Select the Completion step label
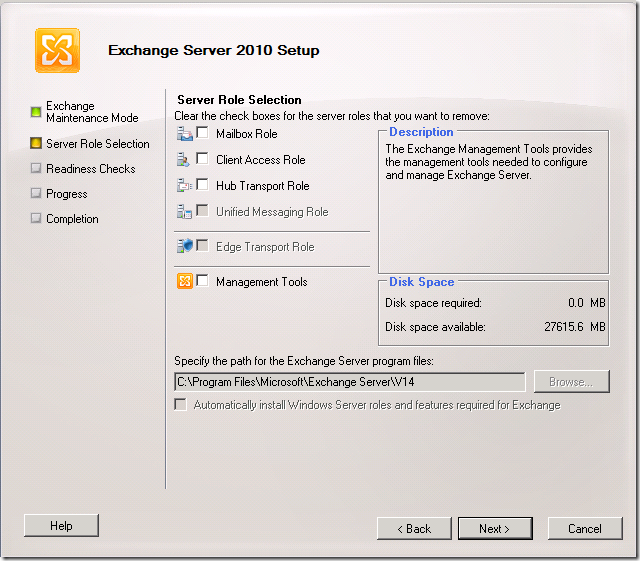640x561 pixels. pos(72,219)
